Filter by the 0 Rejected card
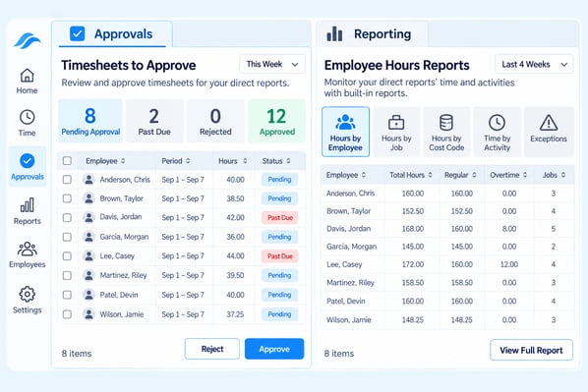 tap(215, 121)
